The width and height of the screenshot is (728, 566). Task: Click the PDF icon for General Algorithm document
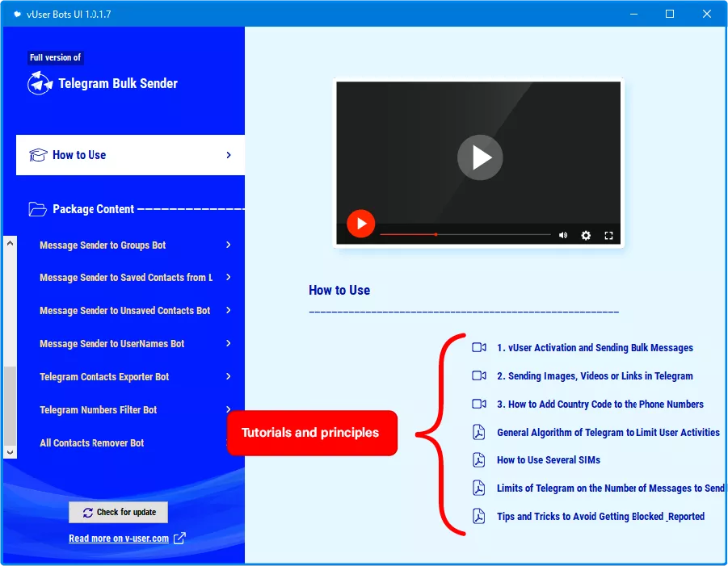point(478,433)
